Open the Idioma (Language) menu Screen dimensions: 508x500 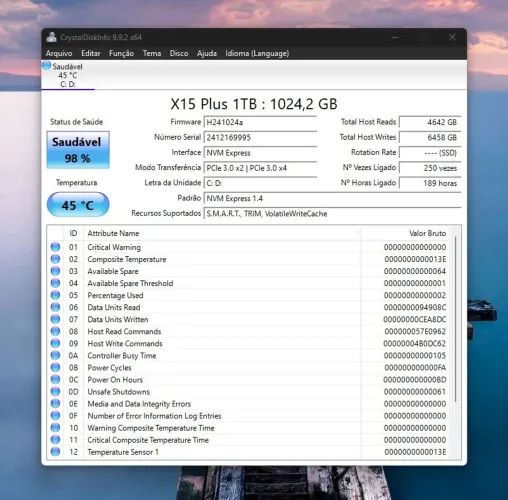pos(257,53)
